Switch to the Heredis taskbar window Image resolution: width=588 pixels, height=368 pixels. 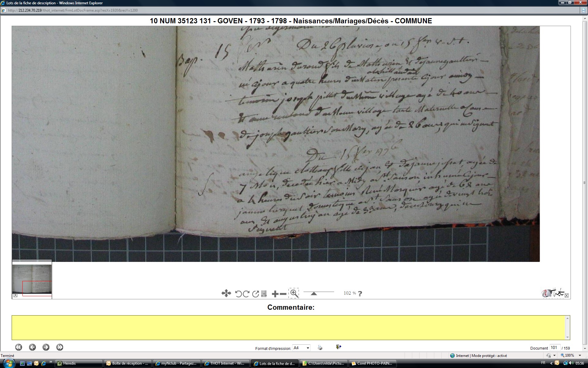[x=79, y=363]
